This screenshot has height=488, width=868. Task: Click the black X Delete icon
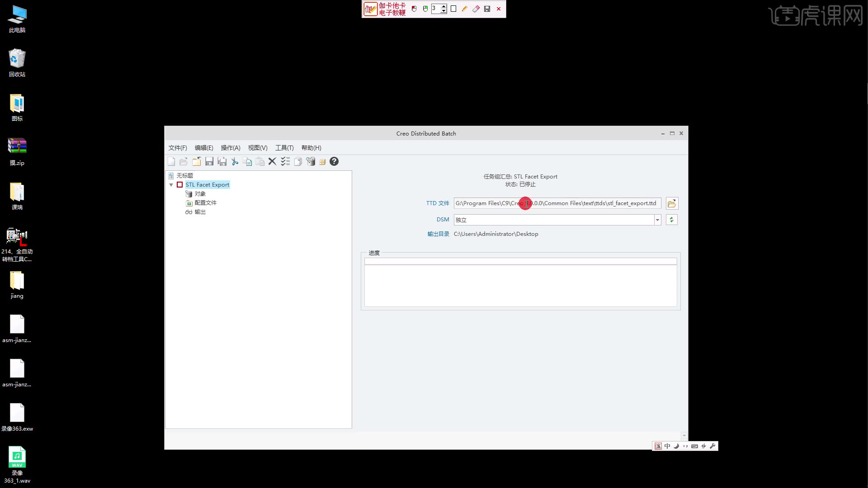coord(272,162)
